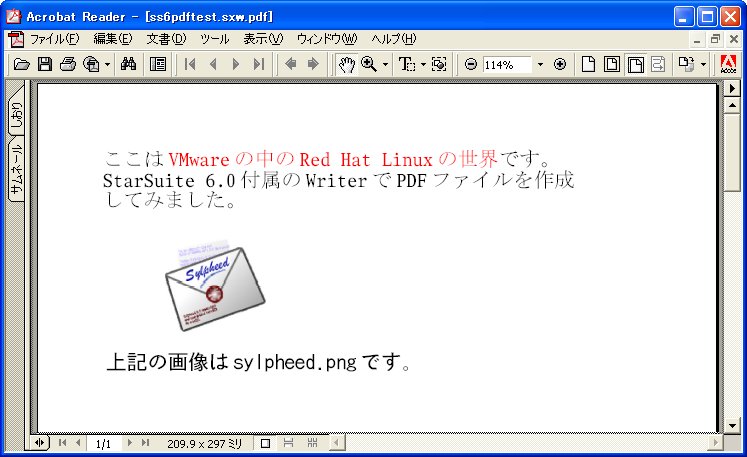Go to first page toolbar button
The image size is (747, 457).
point(190,64)
